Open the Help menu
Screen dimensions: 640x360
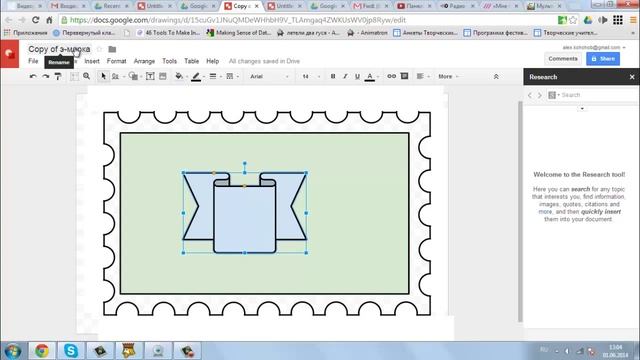[212, 61]
